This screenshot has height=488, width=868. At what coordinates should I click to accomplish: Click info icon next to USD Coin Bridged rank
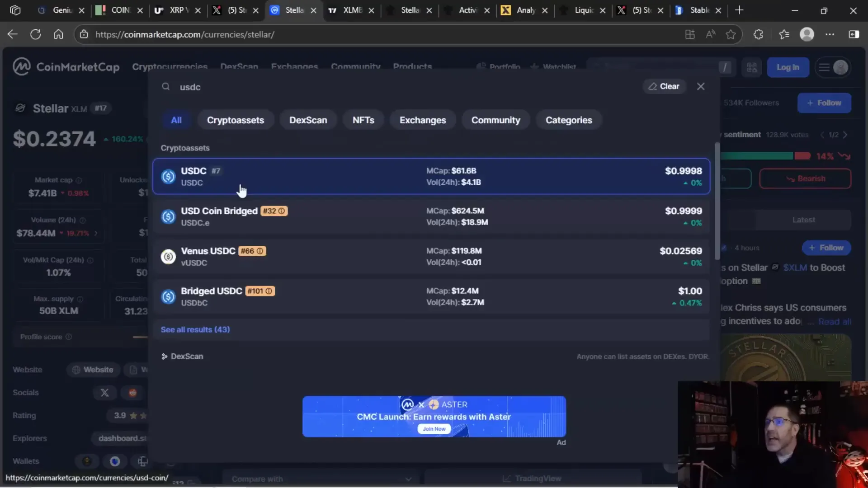click(282, 211)
